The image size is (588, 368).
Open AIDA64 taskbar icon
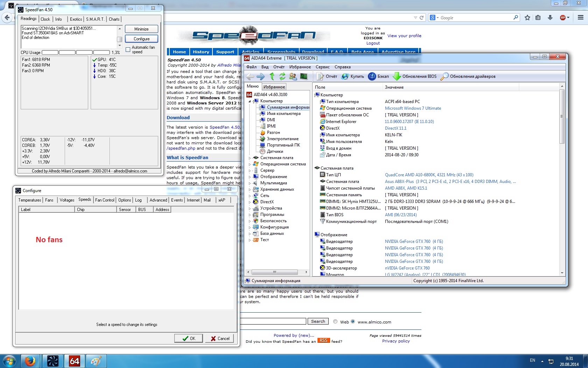75,361
